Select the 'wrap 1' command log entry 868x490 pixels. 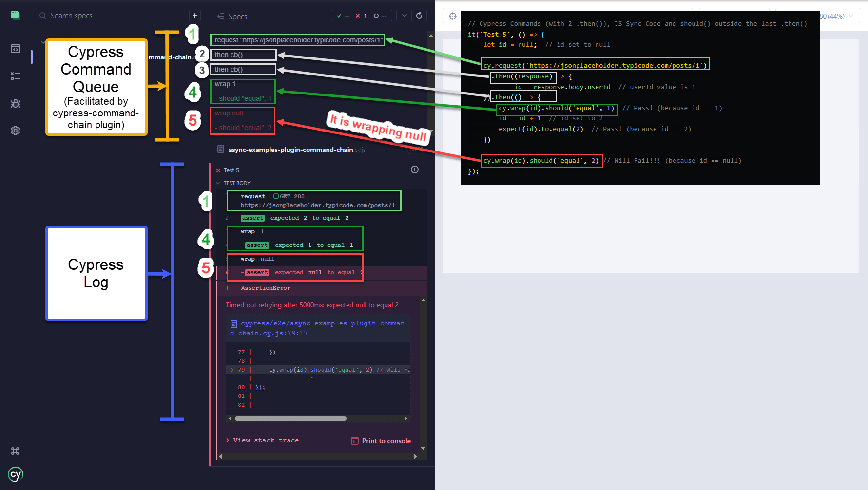[x=322, y=231]
